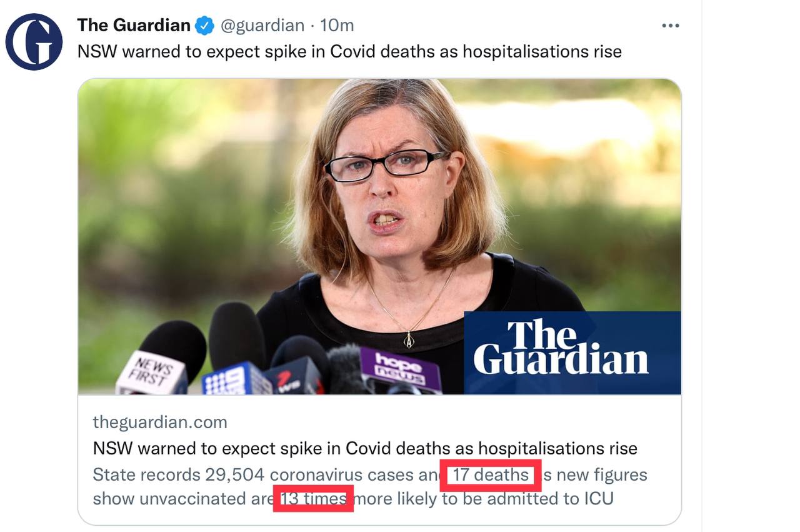Open the tweet via the 10m timestamp
800x532 pixels.
coord(337,26)
